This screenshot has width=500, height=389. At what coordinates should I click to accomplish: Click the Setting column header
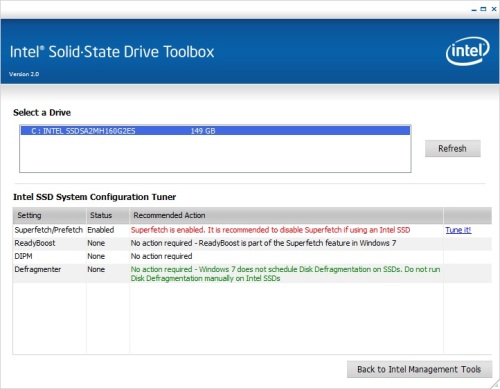point(49,215)
